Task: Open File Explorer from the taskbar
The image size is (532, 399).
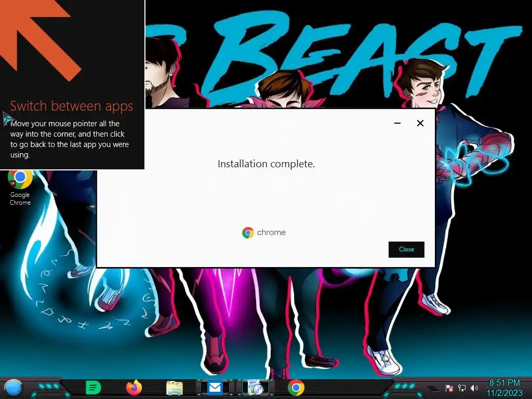Action: (x=175, y=388)
